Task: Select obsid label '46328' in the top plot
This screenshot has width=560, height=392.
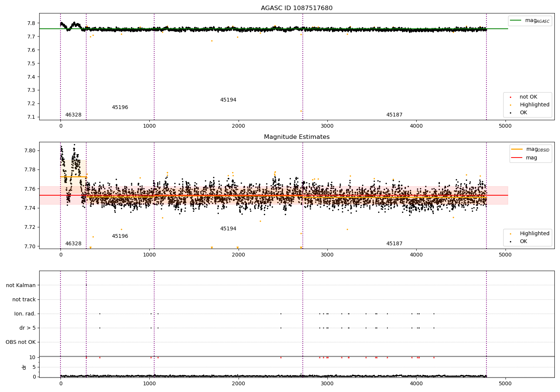Action: [73, 115]
